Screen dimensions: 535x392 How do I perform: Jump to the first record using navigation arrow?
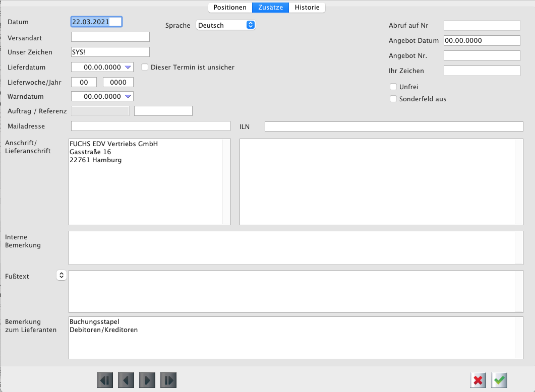pyautogui.click(x=105, y=380)
